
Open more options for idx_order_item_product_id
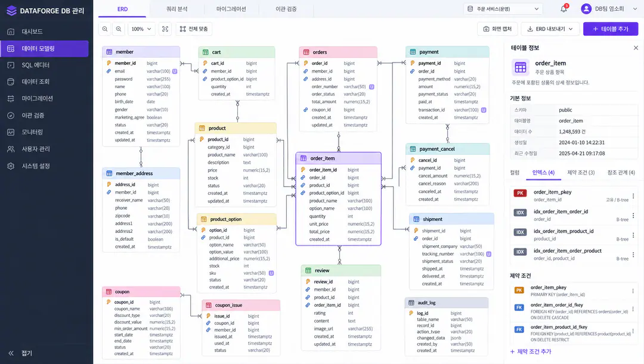click(633, 235)
